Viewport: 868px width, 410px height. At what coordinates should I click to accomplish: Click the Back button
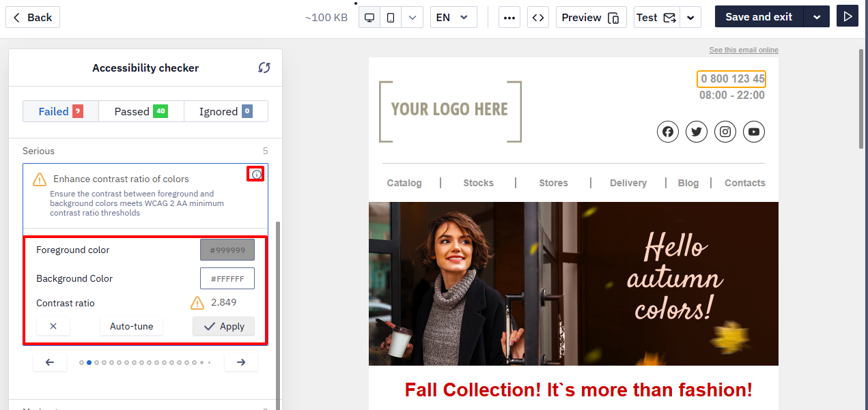click(33, 17)
